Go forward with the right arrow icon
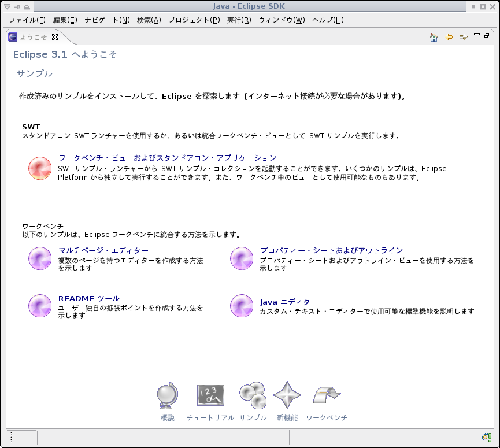 tap(464, 38)
